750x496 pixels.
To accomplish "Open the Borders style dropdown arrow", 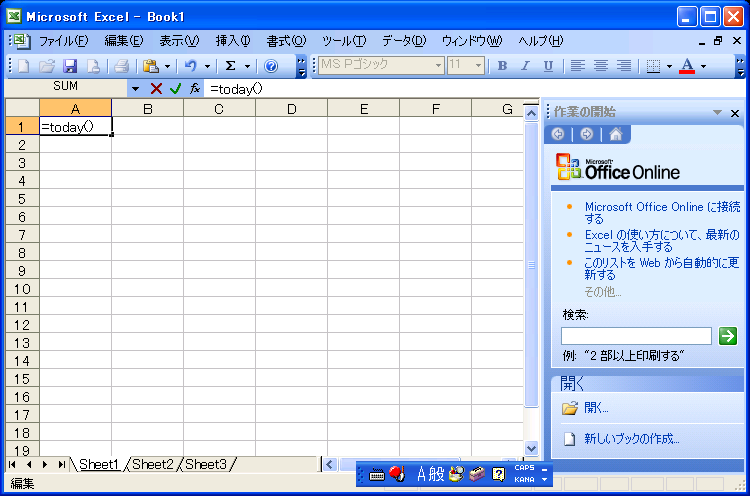I will [x=669, y=66].
